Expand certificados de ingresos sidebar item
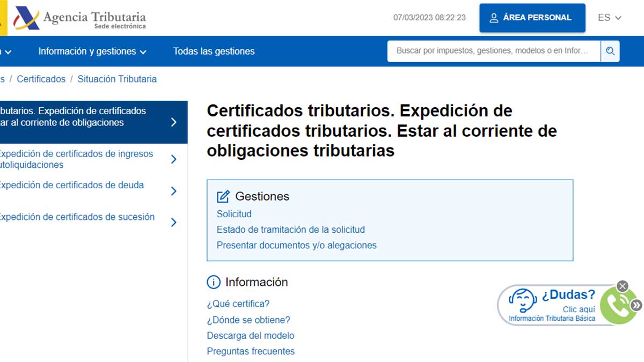 173,159
